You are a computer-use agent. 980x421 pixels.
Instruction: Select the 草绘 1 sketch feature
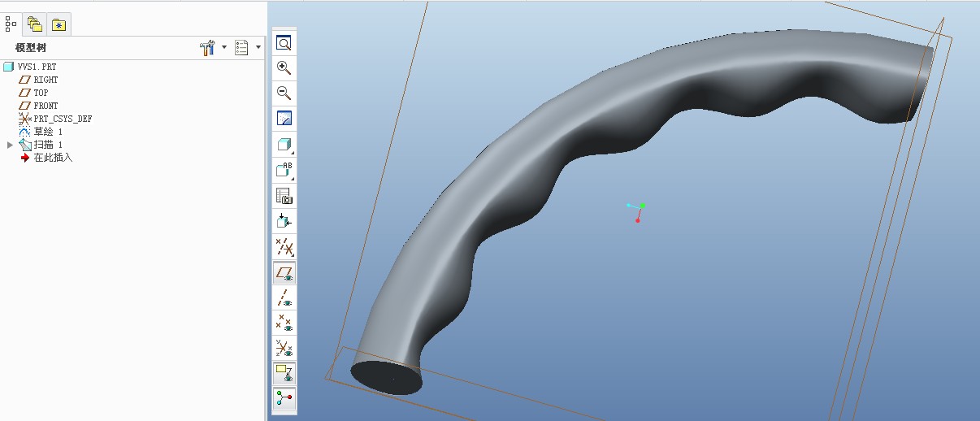47,132
